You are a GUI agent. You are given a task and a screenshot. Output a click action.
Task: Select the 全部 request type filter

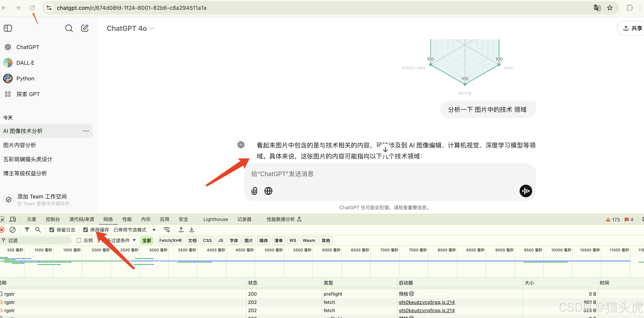tap(147, 240)
